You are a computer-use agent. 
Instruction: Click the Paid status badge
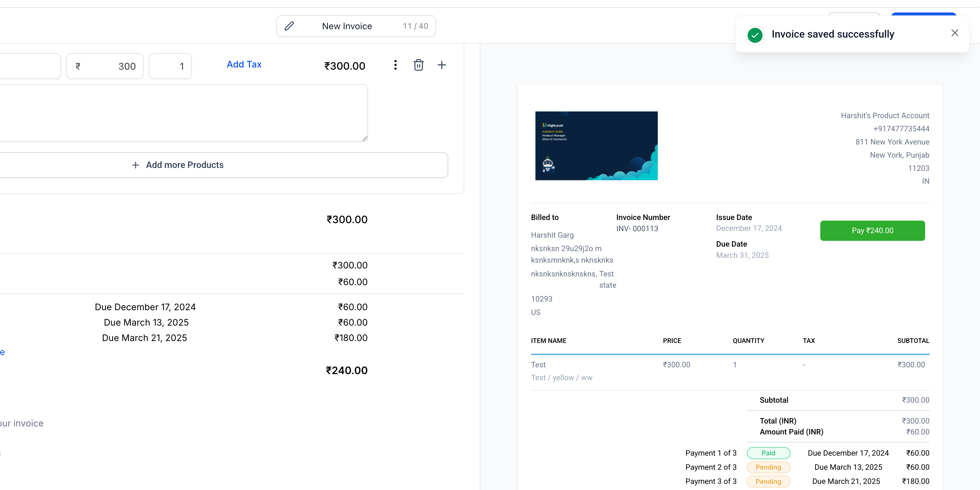coord(768,453)
